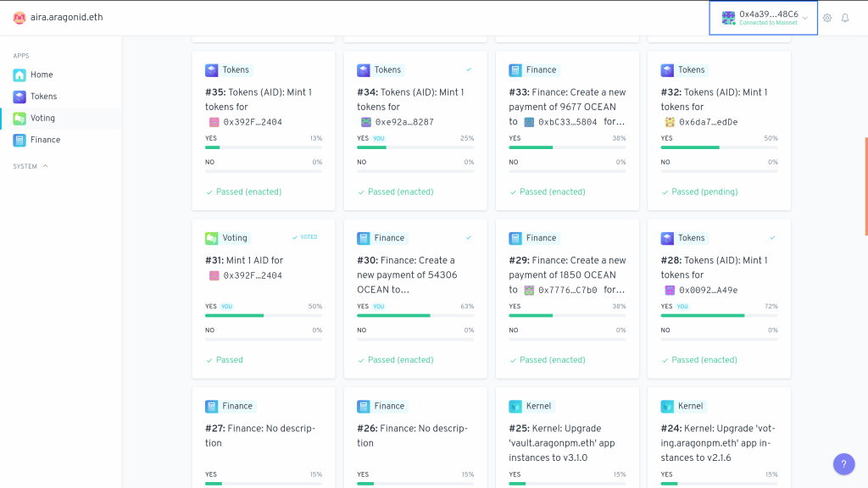Viewport: 868px width, 488px height.
Task: Click the Kernel icon on vote #24
Action: pyautogui.click(x=667, y=407)
